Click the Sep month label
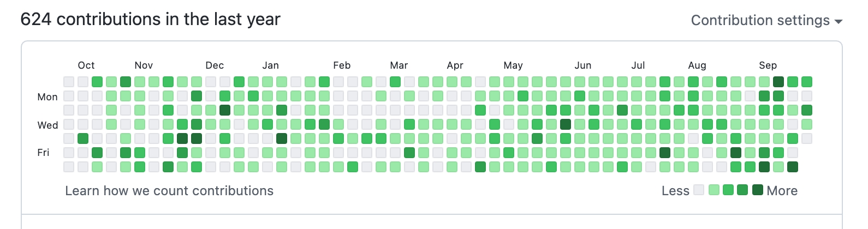The image size is (868, 229). pos(768,65)
